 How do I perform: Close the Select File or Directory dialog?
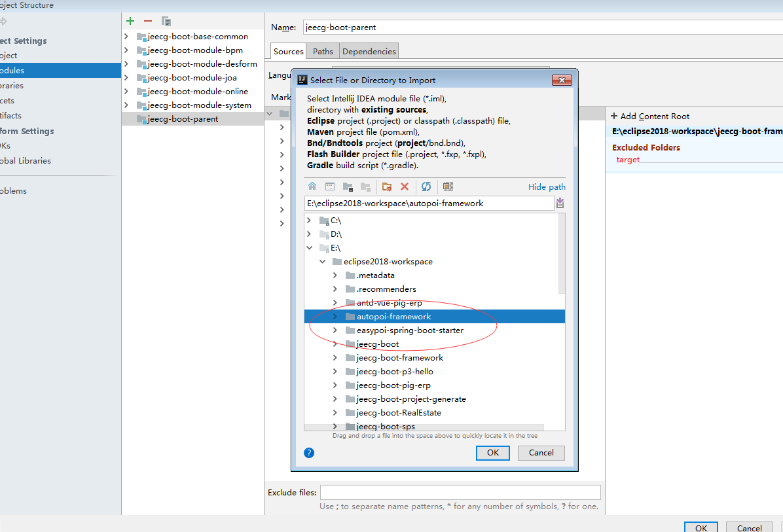coord(562,80)
